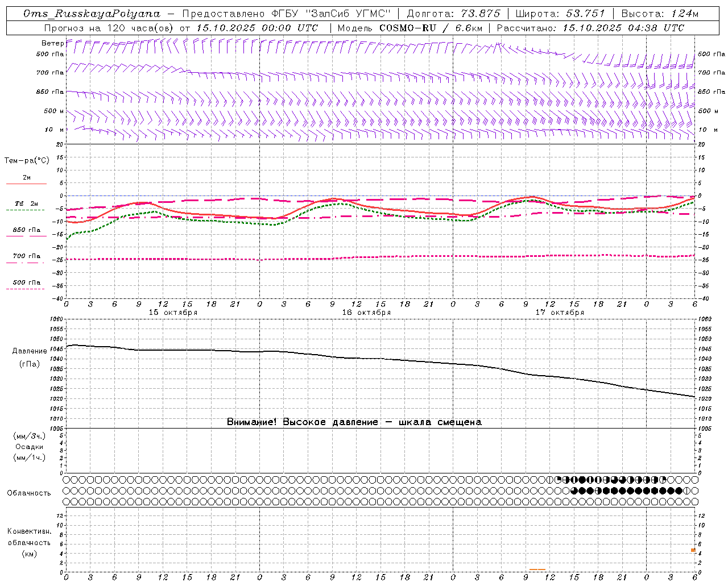This screenshot has height=582, width=728.
Task: Click the 15 октября date label
Action: pyautogui.click(x=173, y=313)
